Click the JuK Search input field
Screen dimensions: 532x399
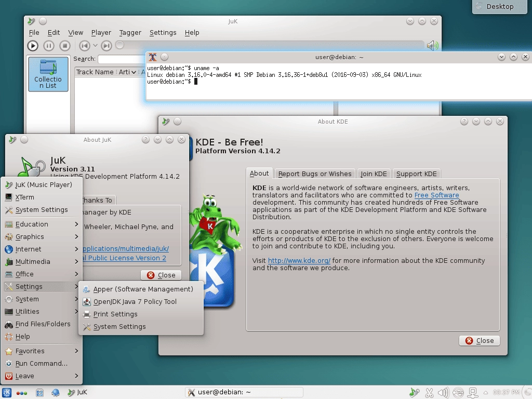point(122,59)
